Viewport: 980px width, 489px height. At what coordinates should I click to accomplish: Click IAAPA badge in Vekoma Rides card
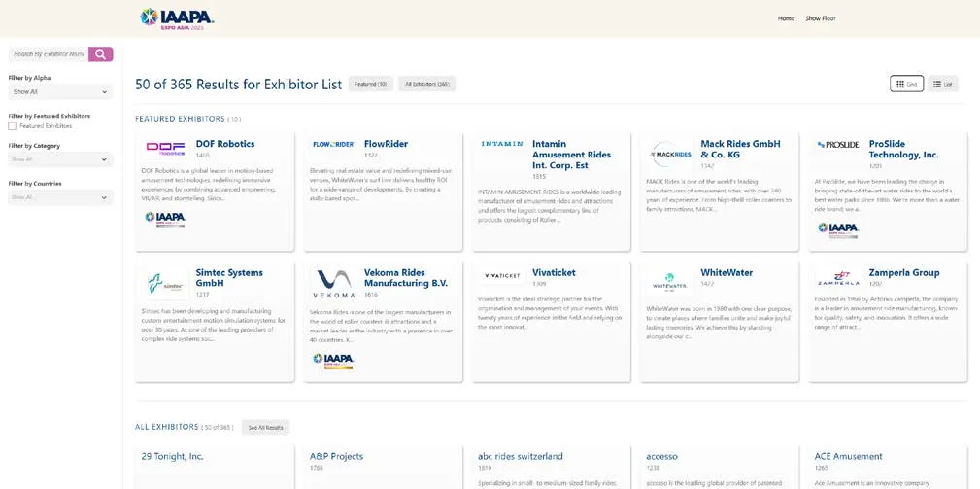[x=333, y=360]
